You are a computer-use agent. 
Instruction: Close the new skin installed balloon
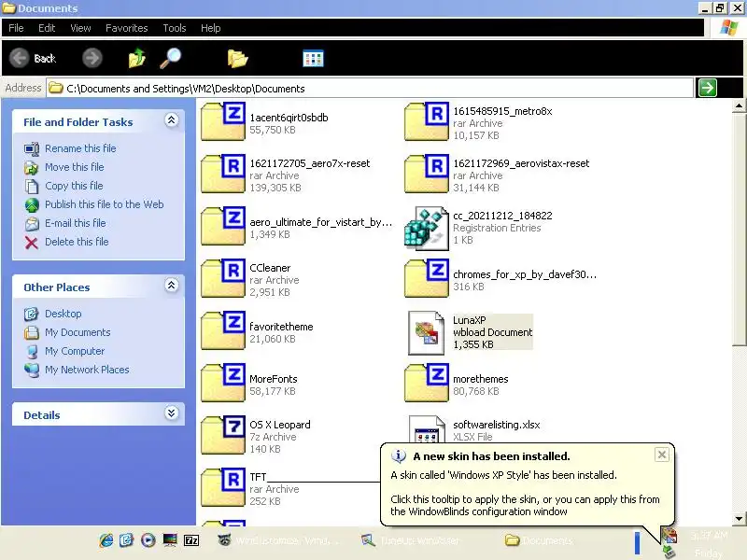(662, 455)
